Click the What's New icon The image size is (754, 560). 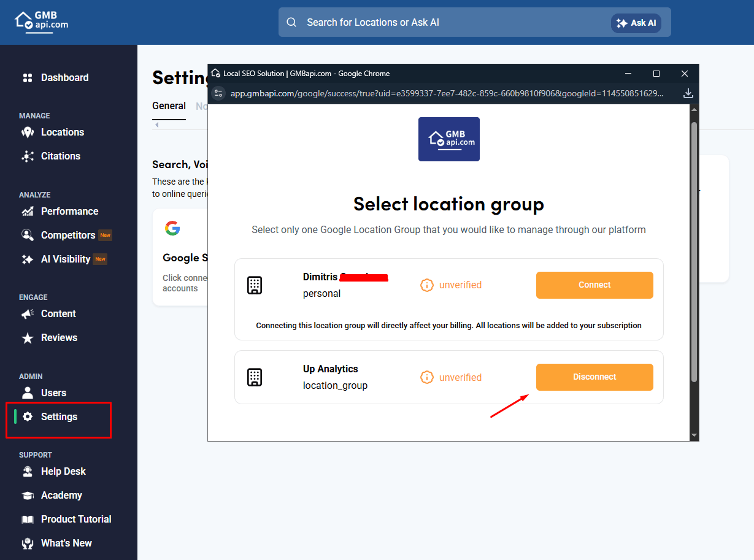click(28, 543)
